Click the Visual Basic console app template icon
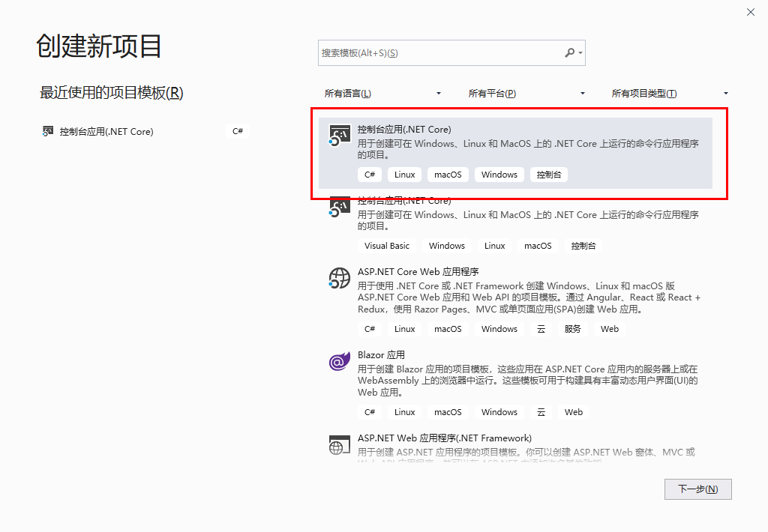 pos(340,207)
